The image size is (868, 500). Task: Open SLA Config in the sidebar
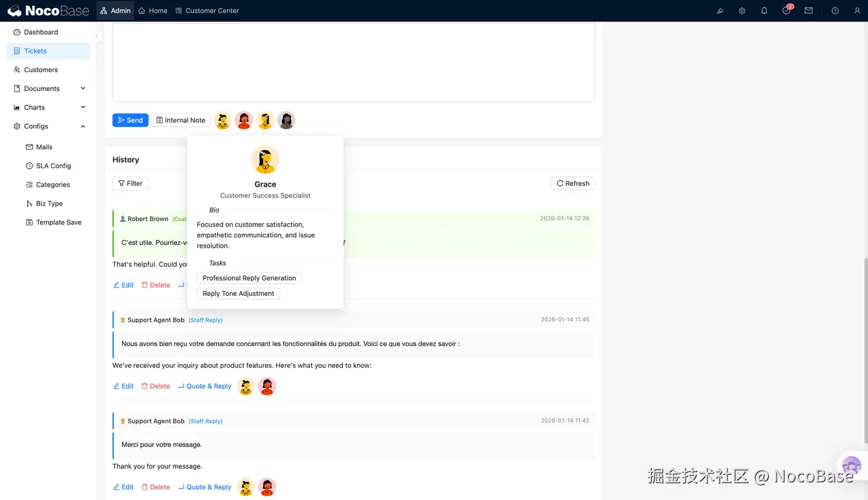point(47,166)
